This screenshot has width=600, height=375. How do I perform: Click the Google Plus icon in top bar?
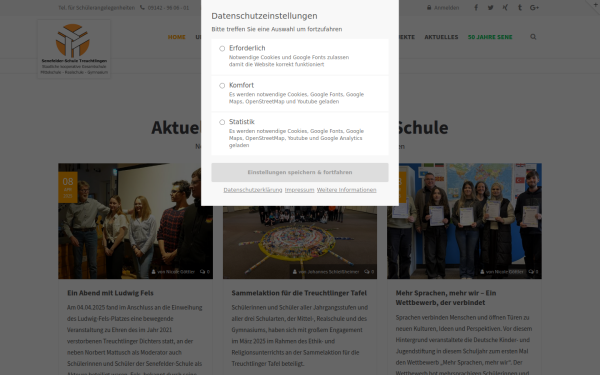click(x=534, y=8)
